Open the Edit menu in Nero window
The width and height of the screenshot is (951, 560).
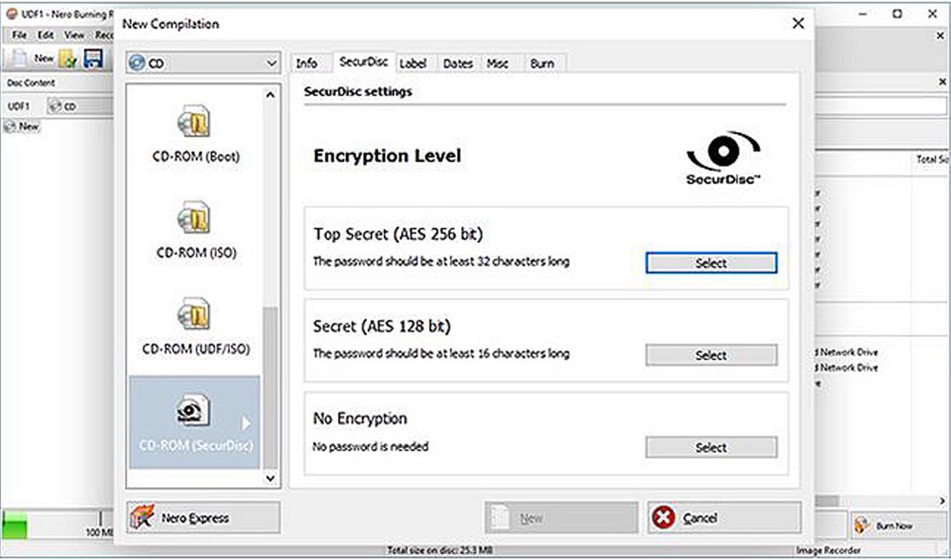coord(46,35)
